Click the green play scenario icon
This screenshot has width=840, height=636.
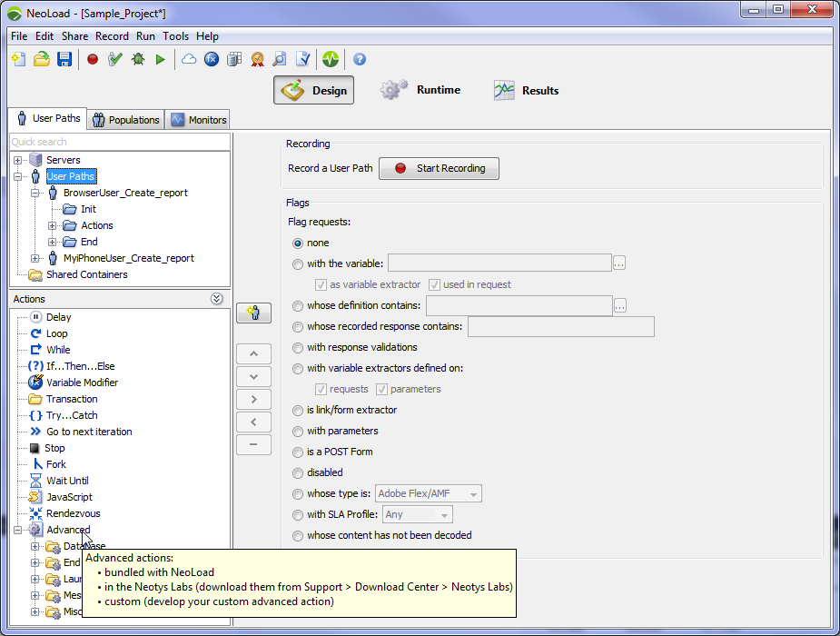click(161, 59)
